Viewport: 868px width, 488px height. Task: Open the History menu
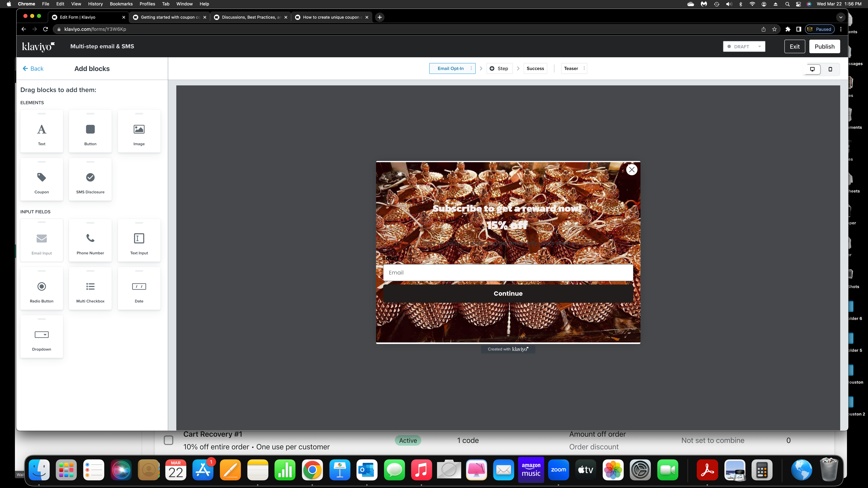95,4
